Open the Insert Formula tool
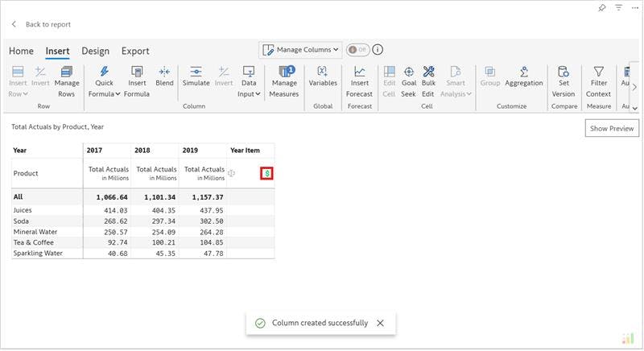 pyautogui.click(x=137, y=73)
